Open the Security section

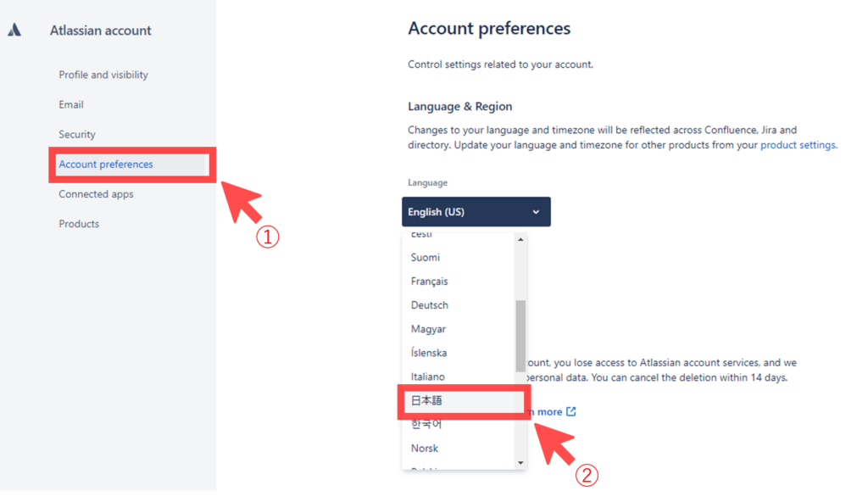(x=77, y=134)
